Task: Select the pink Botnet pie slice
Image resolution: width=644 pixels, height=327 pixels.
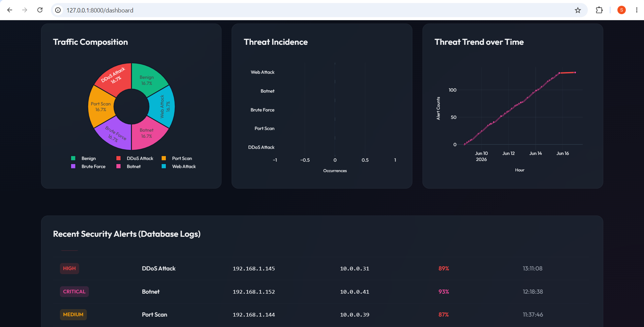Action: pos(147,133)
